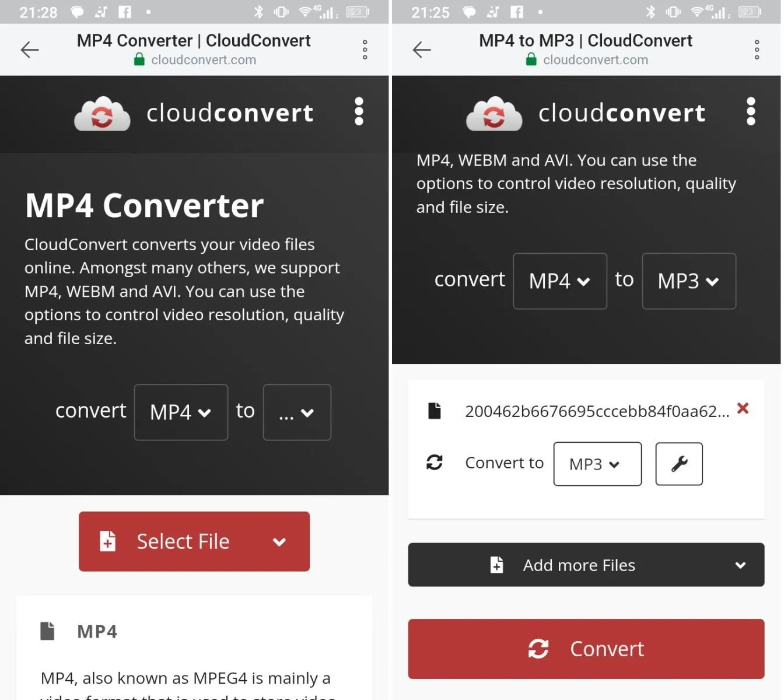The width and height of the screenshot is (784, 700).
Task: Open the MP3 dropdown beside Convert to
Action: [x=597, y=464]
